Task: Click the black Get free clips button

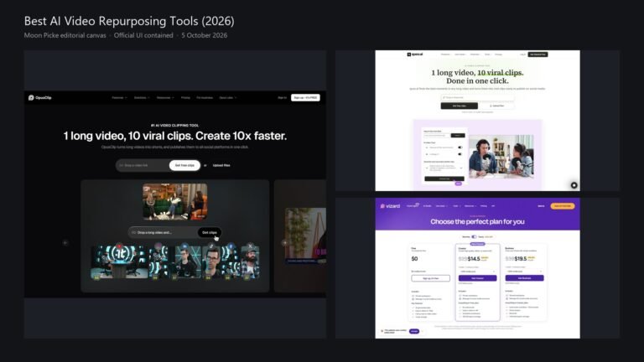Action: click(460, 106)
